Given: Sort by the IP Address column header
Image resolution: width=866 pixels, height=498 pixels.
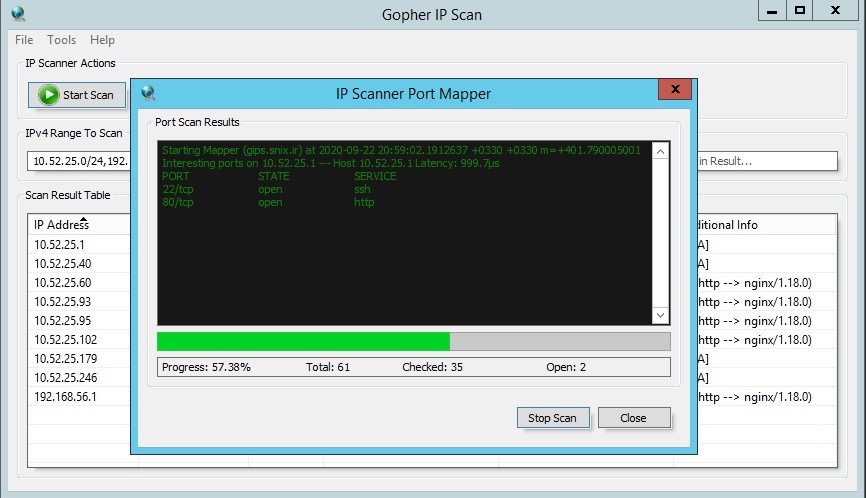Looking at the screenshot, I should (x=79, y=225).
